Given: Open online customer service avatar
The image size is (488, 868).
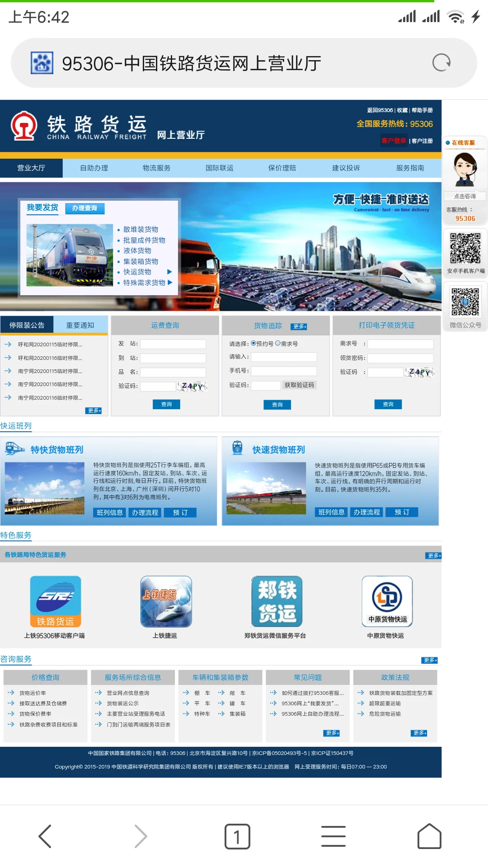Looking at the screenshot, I should (x=465, y=170).
